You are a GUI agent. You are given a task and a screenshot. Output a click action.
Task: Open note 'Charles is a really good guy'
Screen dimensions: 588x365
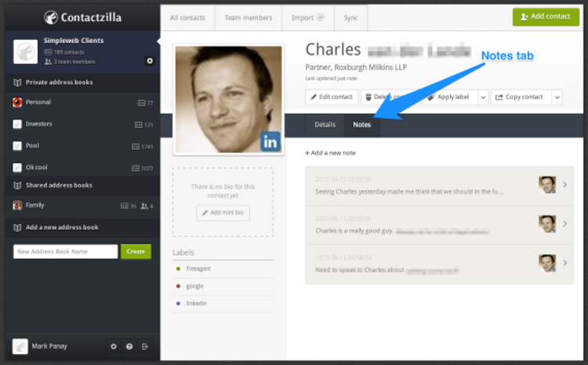pyautogui.click(x=439, y=225)
